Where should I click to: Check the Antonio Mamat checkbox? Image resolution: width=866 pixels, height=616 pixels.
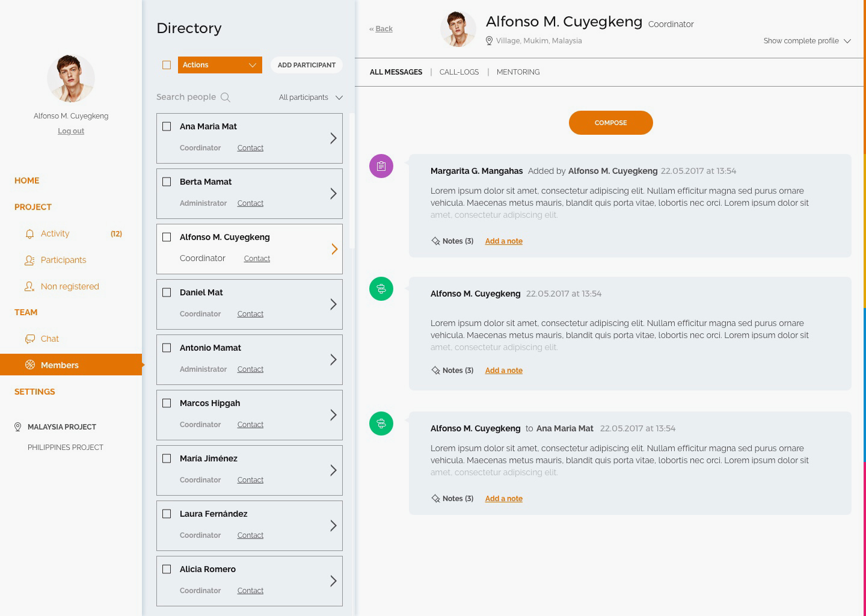167,348
